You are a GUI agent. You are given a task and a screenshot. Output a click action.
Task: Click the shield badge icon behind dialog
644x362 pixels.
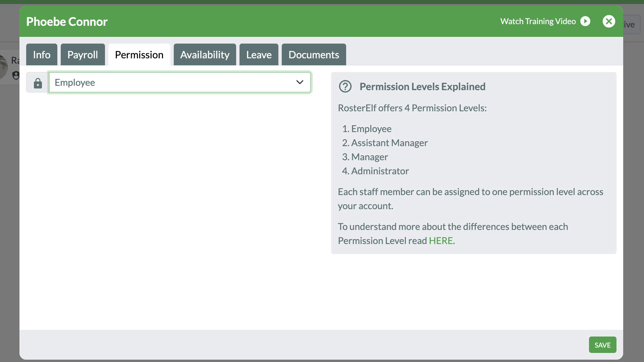click(x=15, y=75)
